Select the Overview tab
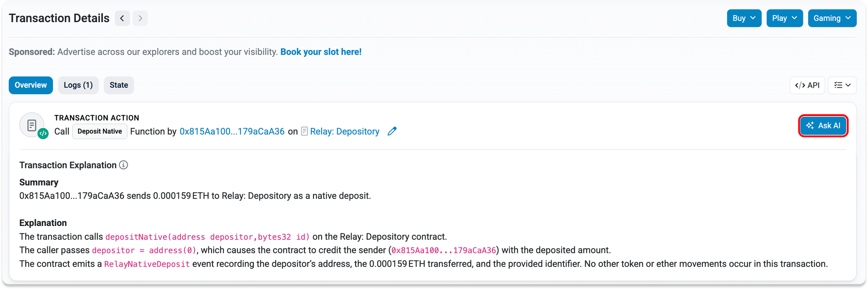 [31, 85]
